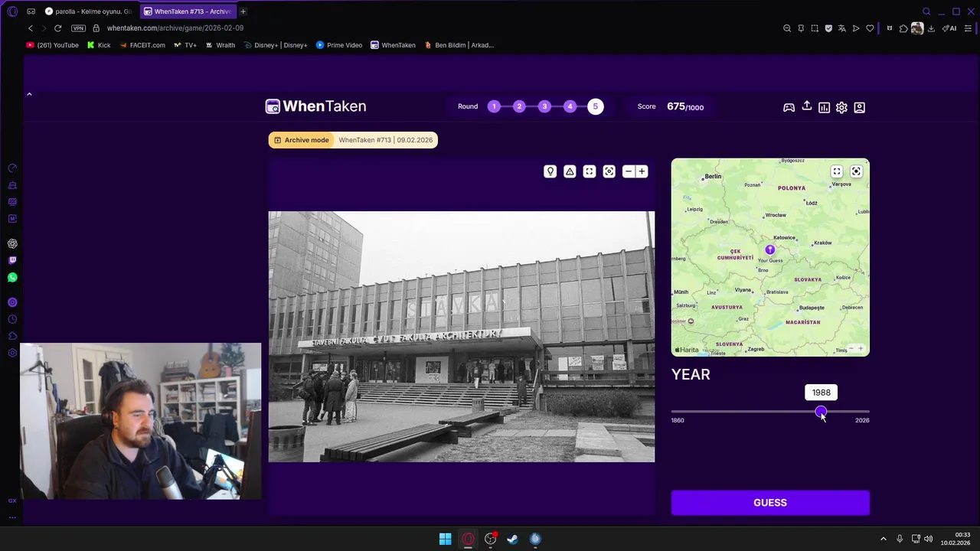This screenshot has height=551, width=980.
Task: Select the WhenTaken #713 tab
Action: (188, 11)
